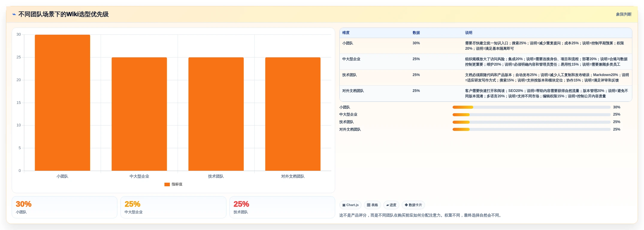The height and width of the screenshot is (230, 644).
Task: Click the description text starting 文档必须跟随
Action: pyautogui.click(x=547, y=78)
